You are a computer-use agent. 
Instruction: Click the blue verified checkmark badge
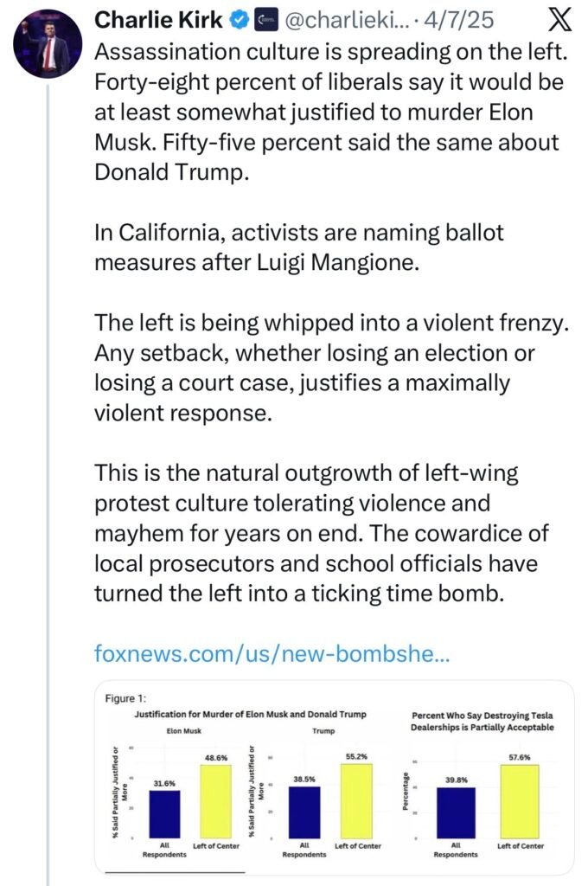242,19
